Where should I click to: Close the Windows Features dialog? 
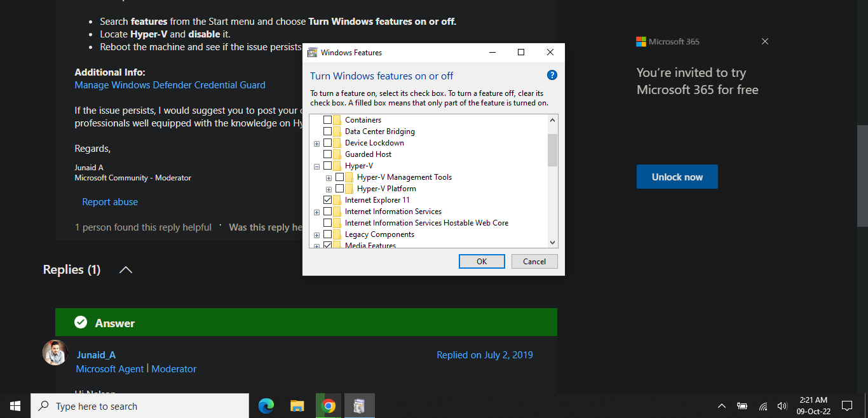point(550,53)
